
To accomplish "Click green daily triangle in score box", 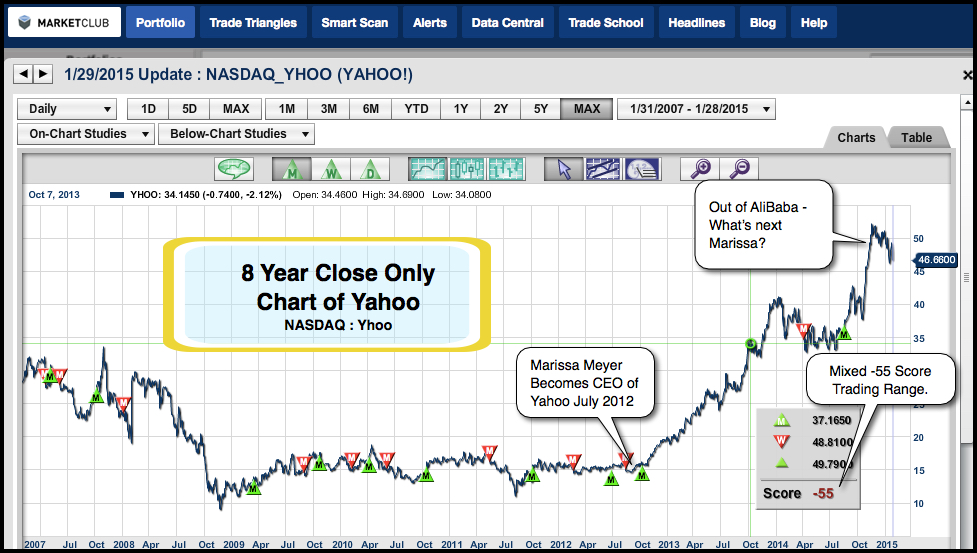I will (x=781, y=463).
